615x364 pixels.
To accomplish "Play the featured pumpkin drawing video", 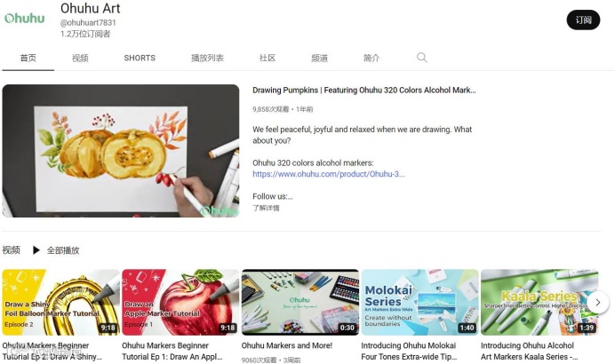I will click(x=120, y=151).
